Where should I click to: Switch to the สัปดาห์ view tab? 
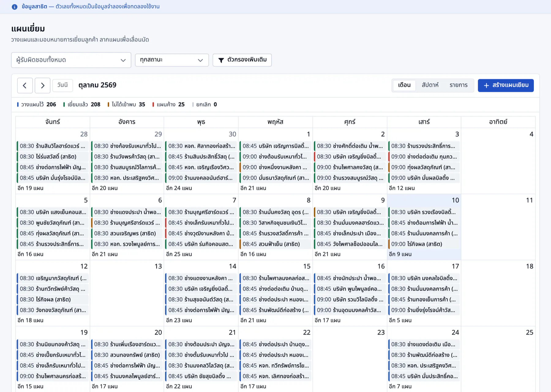point(430,85)
